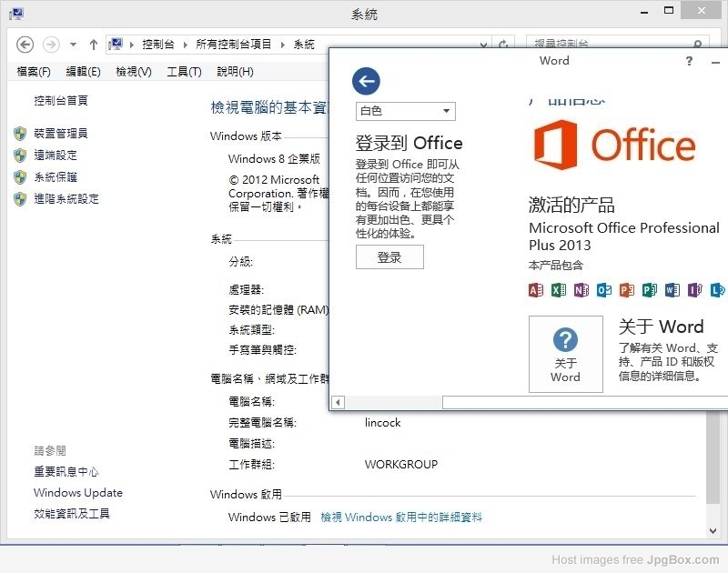
Task: Click the PowerPoint icon in product list
Action: 627,290
